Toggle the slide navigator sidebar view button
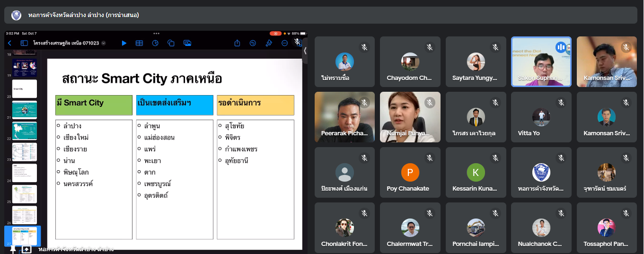Viewport: 644px width, 254px height. (24, 43)
